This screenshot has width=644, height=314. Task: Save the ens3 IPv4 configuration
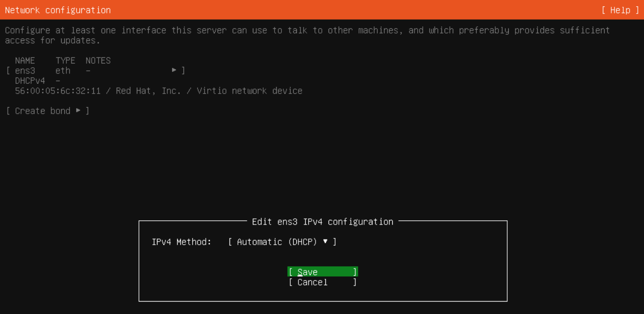coord(323,272)
